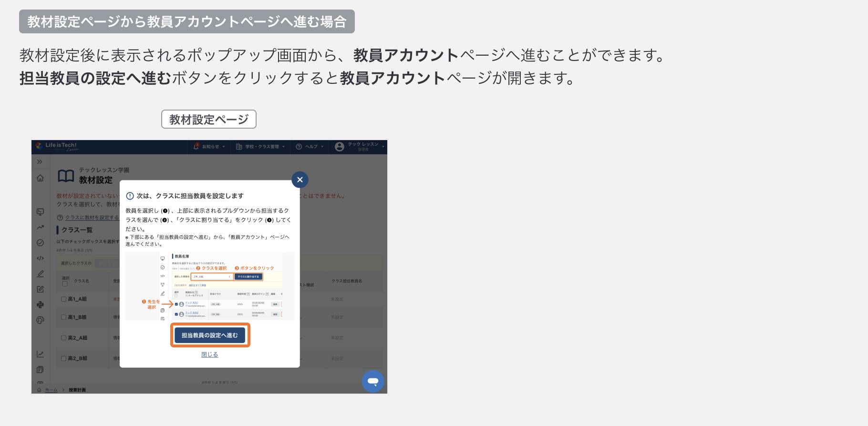Screen dimensions: 868x426
Task: Open the chat support bubble
Action: [373, 381]
